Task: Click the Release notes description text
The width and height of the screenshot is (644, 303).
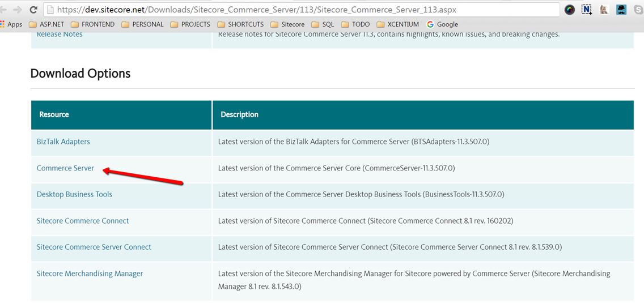Action: [388, 34]
